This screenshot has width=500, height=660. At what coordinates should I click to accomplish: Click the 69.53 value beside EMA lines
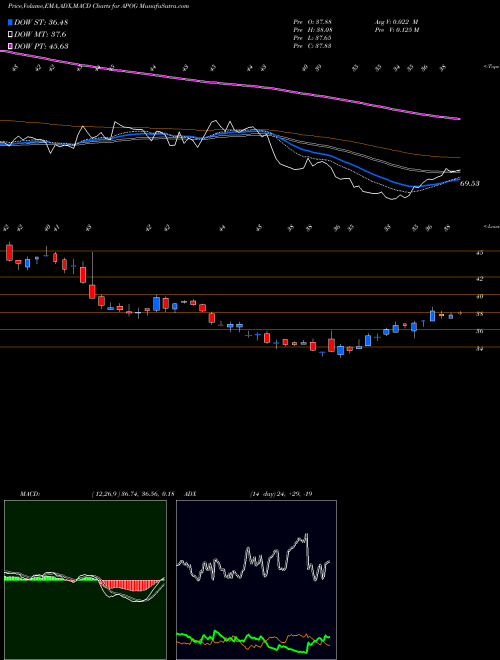coord(470,184)
